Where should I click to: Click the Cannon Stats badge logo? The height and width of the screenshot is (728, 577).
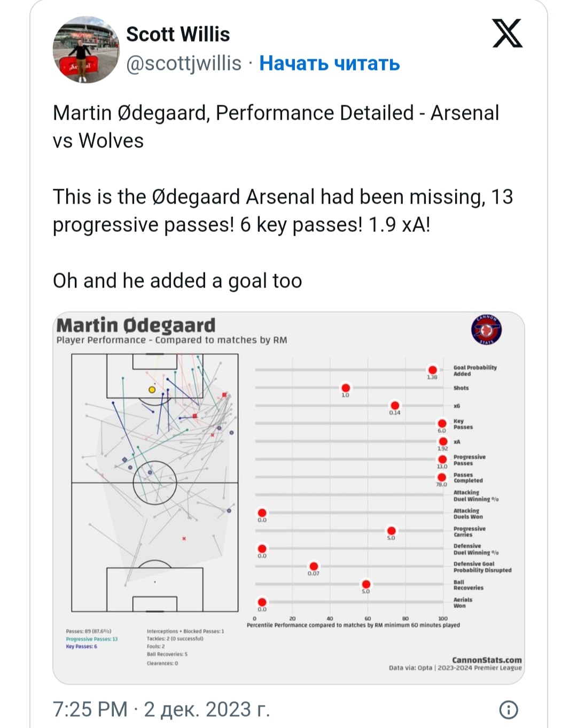pos(486,330)
